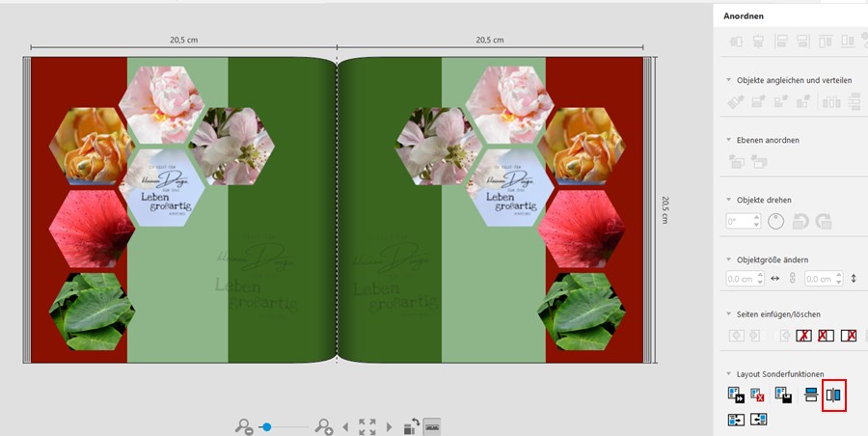Toggle the aspect ratio lock chain icon

tap(792, 279)
